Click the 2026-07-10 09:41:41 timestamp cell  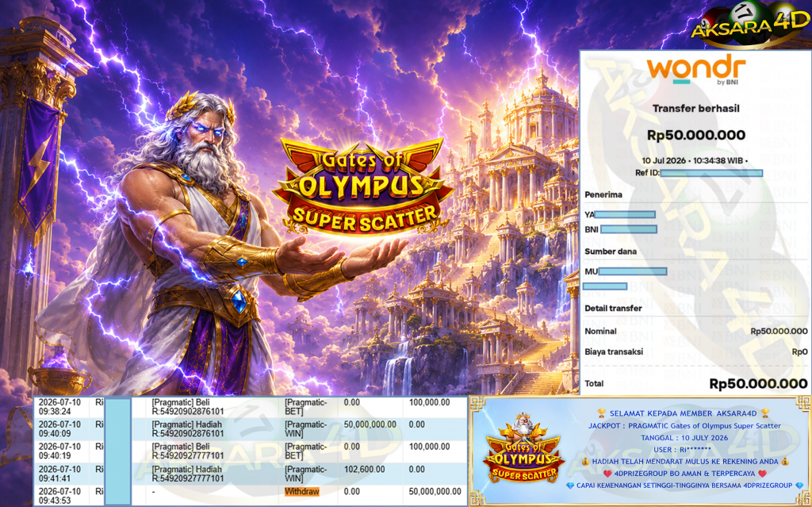tap(59, 474)
